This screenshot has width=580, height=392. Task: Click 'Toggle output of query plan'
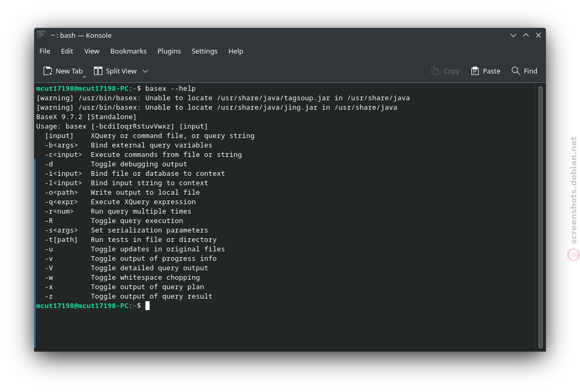pos(147,287)
